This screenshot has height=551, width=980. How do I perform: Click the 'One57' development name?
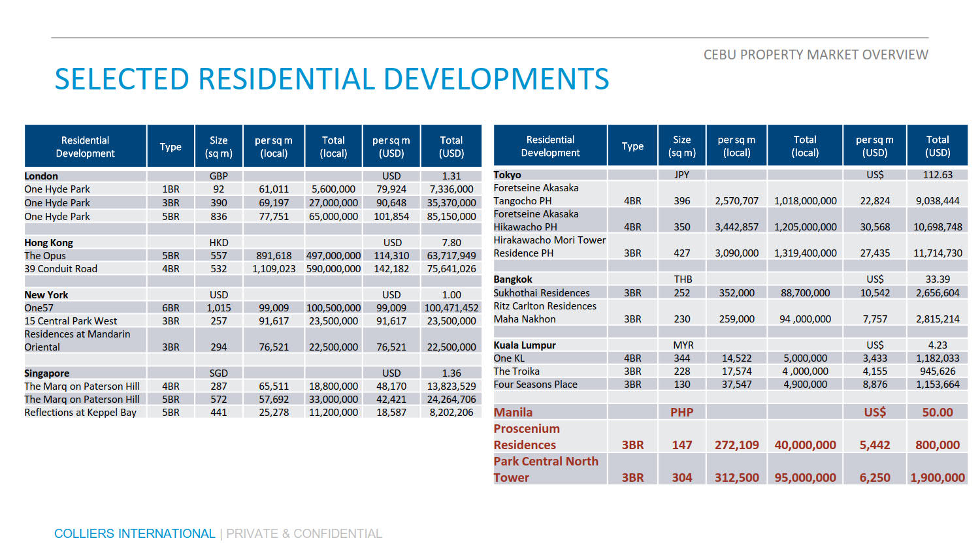coord(39,308)
